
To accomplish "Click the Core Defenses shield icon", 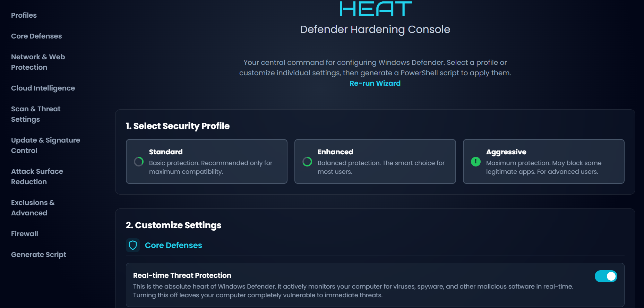I will [x=133, y=245].
